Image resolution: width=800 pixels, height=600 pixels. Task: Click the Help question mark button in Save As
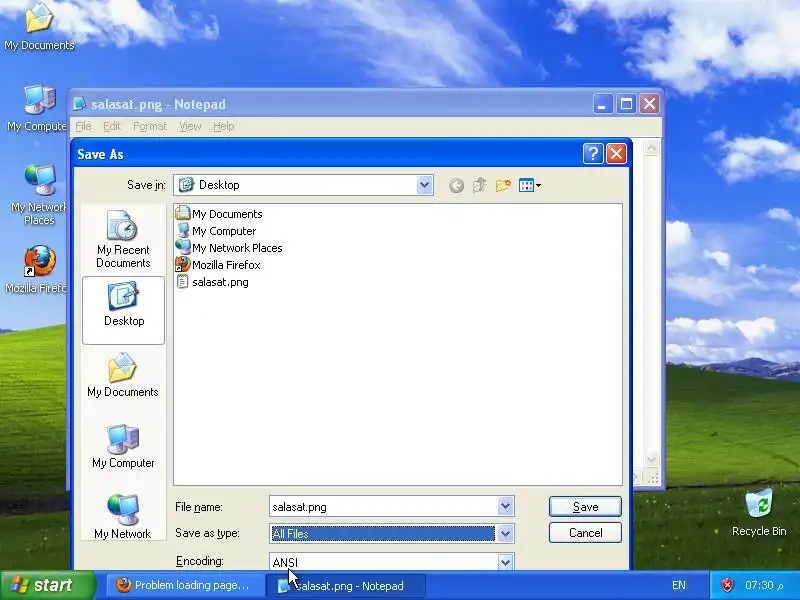tap(593, 154)
